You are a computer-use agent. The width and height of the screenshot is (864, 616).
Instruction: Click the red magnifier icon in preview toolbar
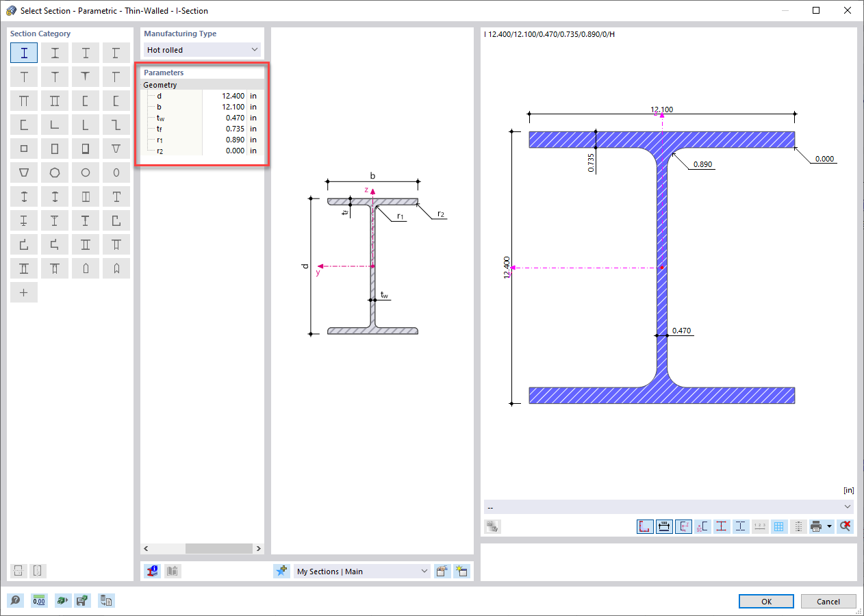(x=845, y=526)
